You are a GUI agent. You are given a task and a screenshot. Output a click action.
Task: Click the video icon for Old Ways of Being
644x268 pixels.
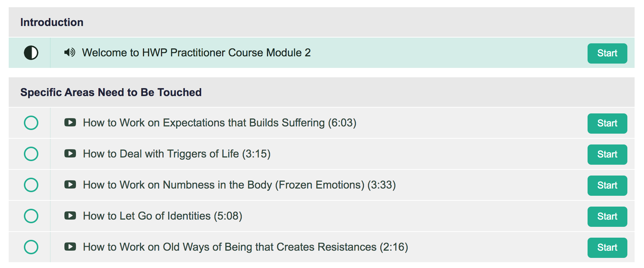(x=70, y=247)
